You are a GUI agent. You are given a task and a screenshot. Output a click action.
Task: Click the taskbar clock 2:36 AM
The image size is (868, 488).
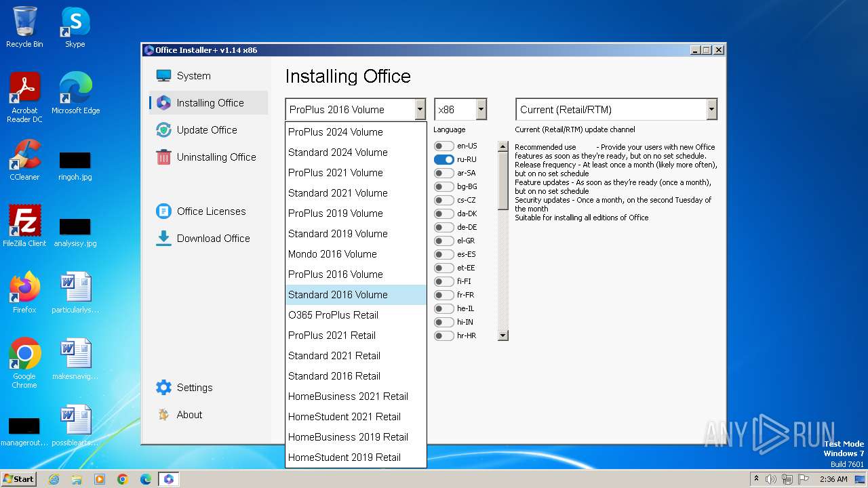(833, 479)
